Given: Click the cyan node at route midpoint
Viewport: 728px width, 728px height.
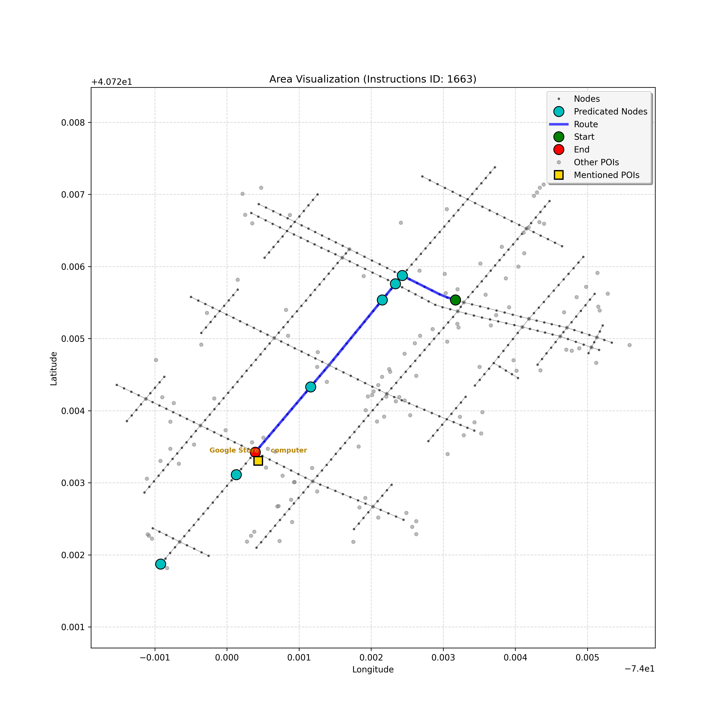Looking at the screenshot, I should [310, 387].
